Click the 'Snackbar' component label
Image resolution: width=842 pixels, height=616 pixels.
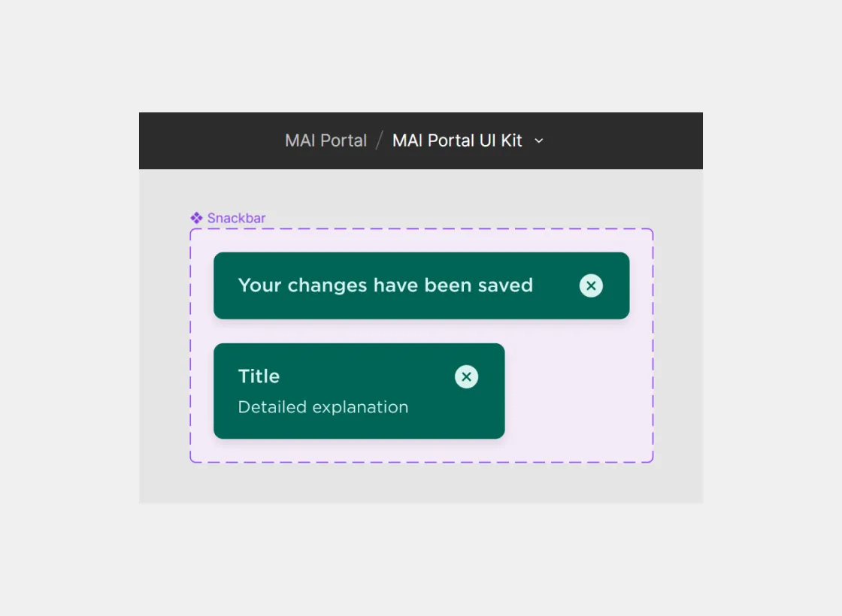237,218
